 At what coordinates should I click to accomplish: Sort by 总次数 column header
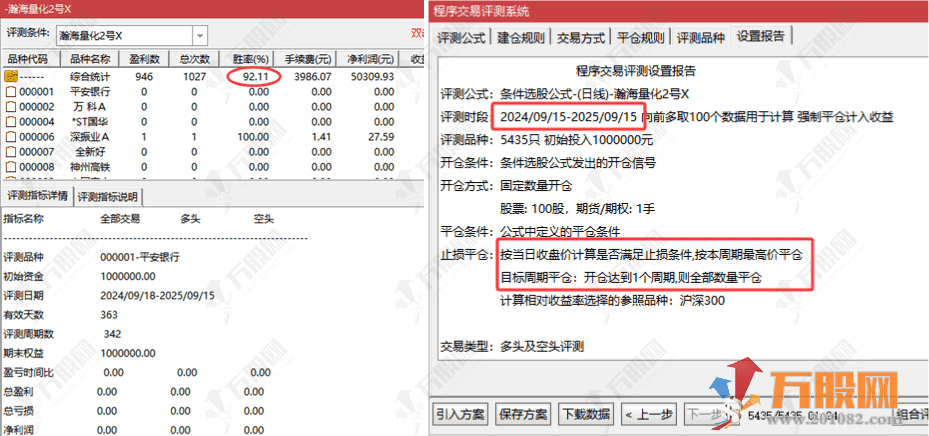point(194,59)
